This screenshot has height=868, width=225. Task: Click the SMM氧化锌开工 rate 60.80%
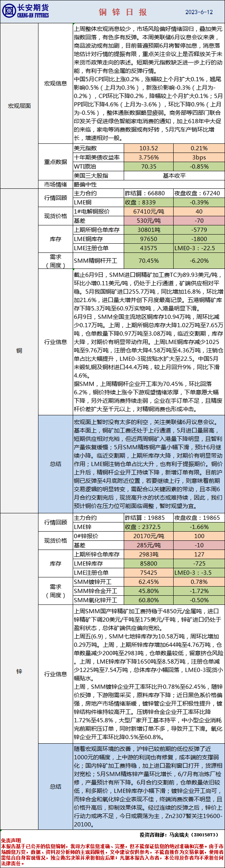tap(148, 600)
